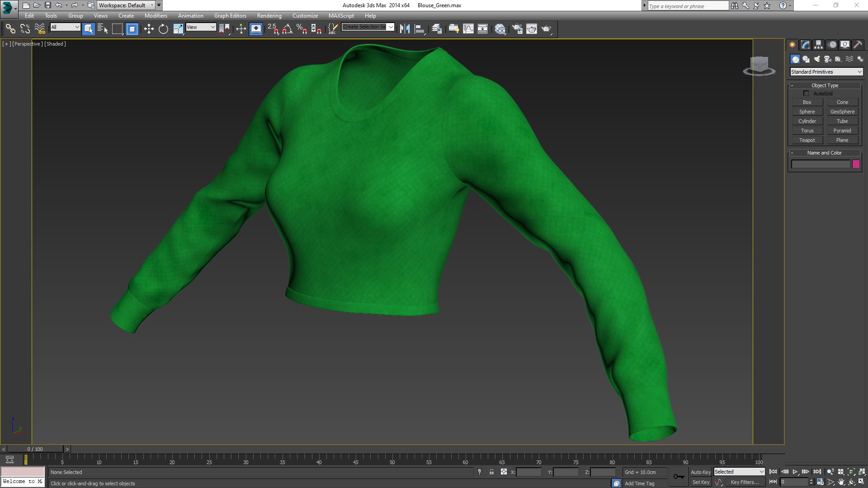Click the time slider 0 / 100 handle
The width and height of the screenshot is (868, 488).
pyautogui.click(x=35, y=449)
